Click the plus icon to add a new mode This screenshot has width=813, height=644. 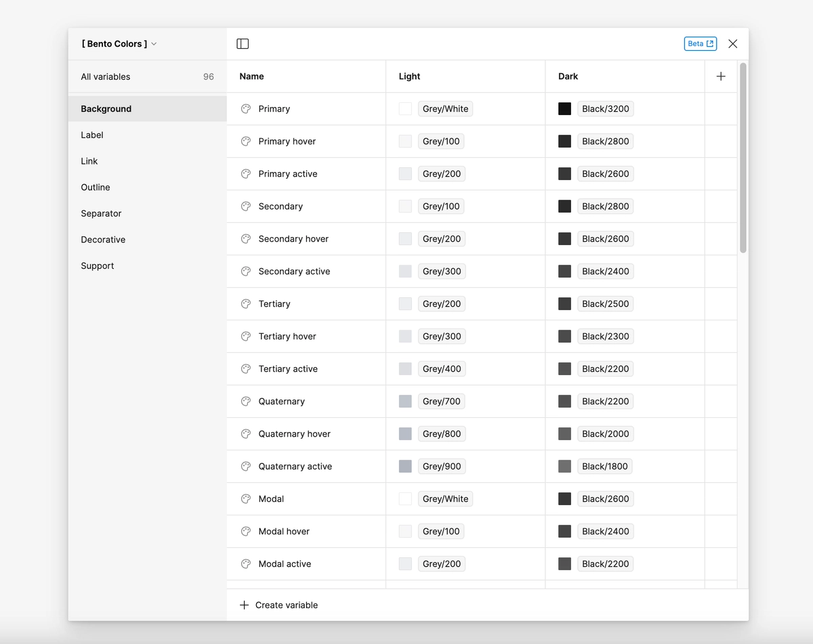[x=720, y=76]
